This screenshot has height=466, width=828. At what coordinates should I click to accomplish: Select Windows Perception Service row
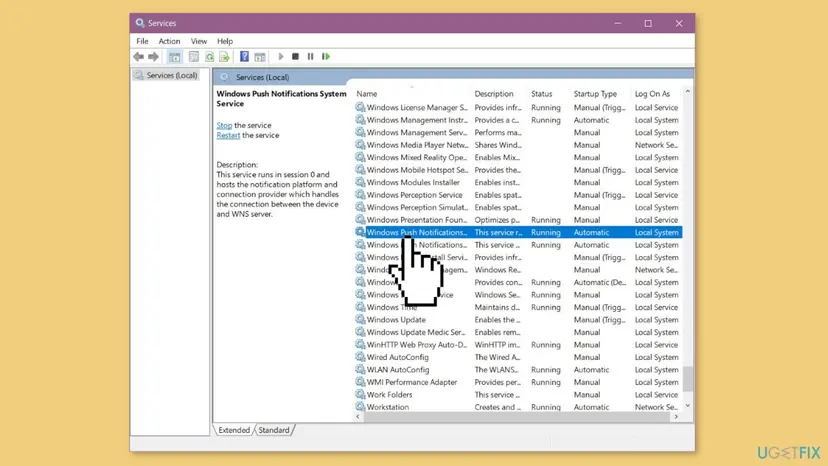[518, 195]
